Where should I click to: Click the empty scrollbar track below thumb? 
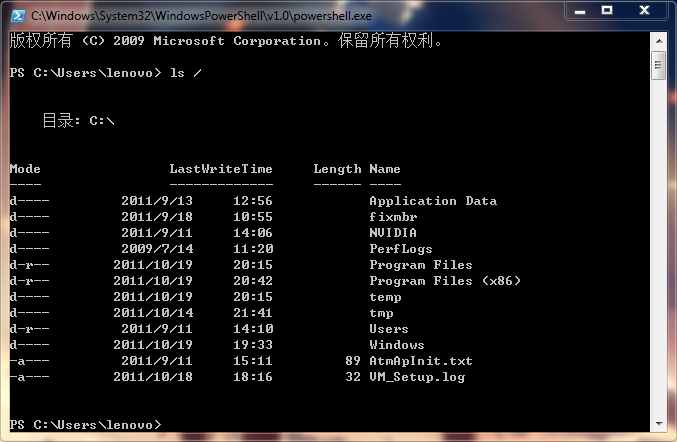658,250
